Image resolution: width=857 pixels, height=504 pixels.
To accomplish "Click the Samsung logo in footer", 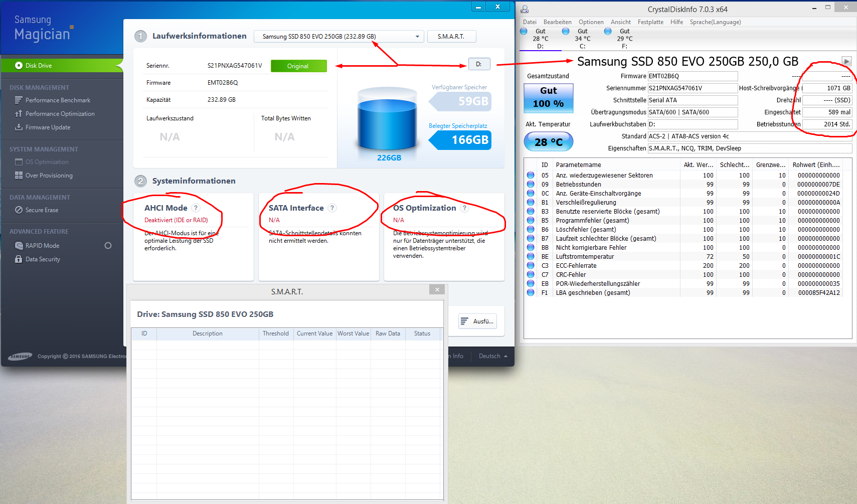I will 20,357.
